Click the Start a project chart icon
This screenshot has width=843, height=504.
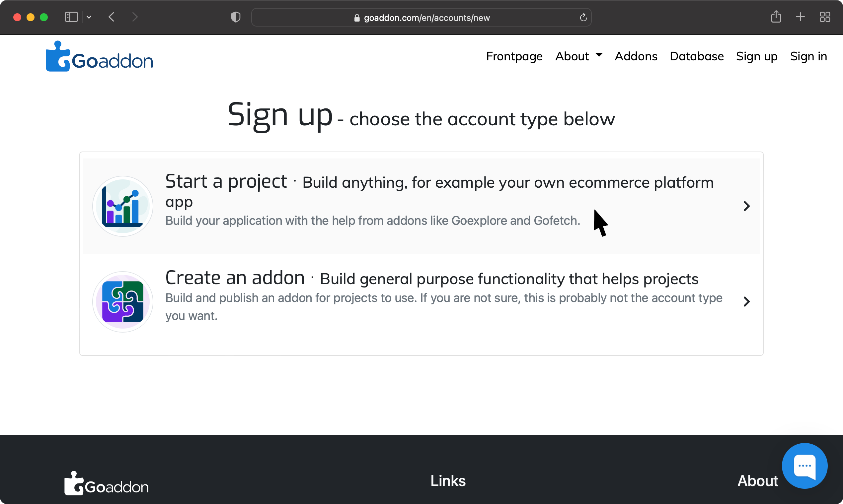click(123, 206)
